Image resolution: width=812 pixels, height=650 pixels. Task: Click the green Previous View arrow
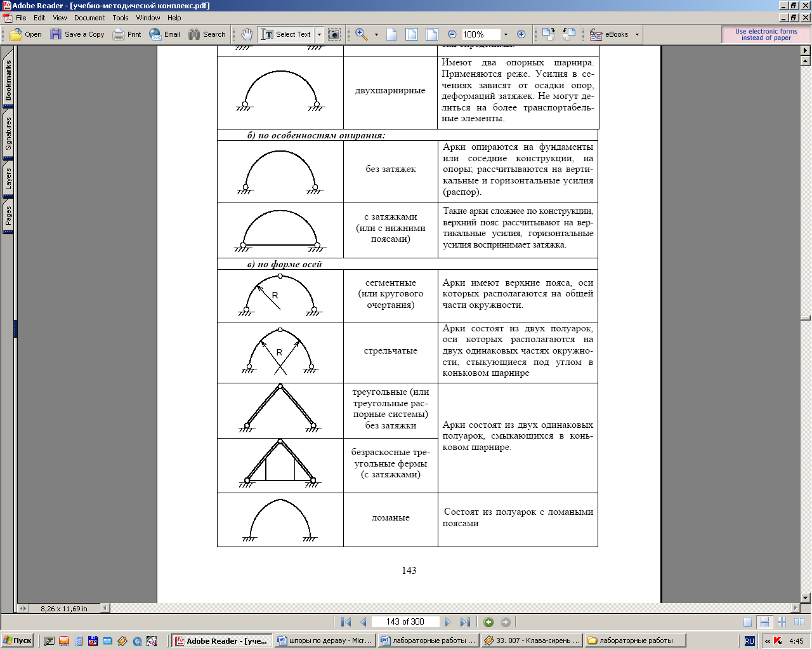488,622
